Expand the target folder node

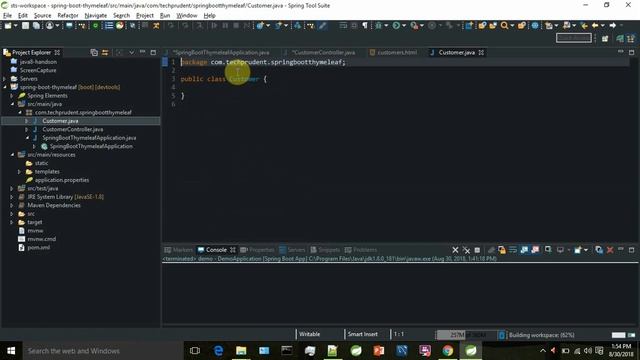tap(12, 222)
